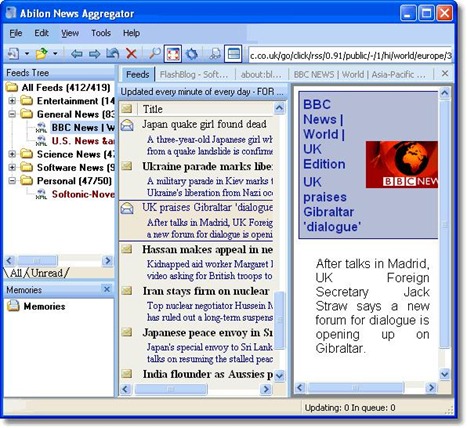Click the blue gear settings icon
467x428 pixels.
coord(192,54)
